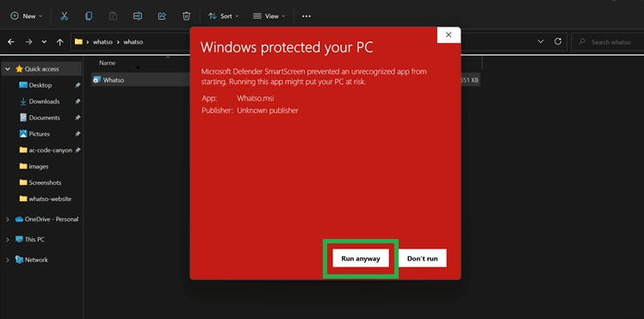
Task: Click the Rename icon in toolbar
Action: click(137, 16)
